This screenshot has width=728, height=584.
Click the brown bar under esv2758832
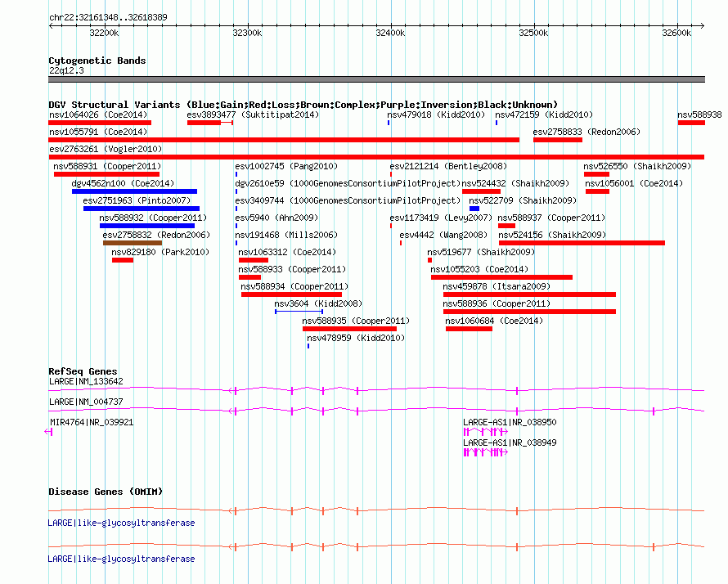click(x=133, y=243)
